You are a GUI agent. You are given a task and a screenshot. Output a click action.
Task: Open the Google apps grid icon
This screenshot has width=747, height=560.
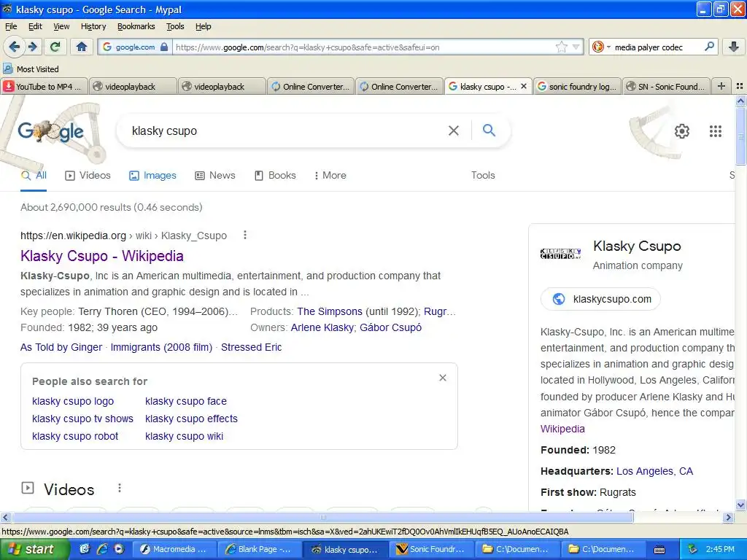[x=715, y=131]
